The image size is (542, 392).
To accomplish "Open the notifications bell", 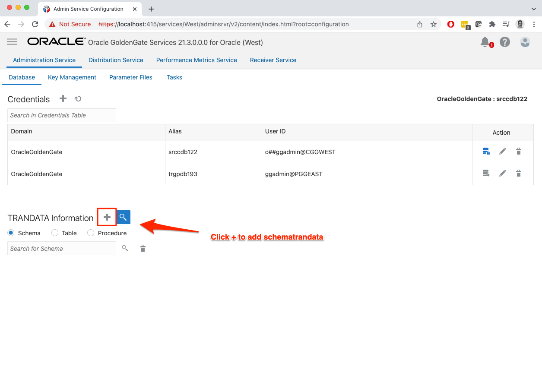I will [x=485, y=42].
